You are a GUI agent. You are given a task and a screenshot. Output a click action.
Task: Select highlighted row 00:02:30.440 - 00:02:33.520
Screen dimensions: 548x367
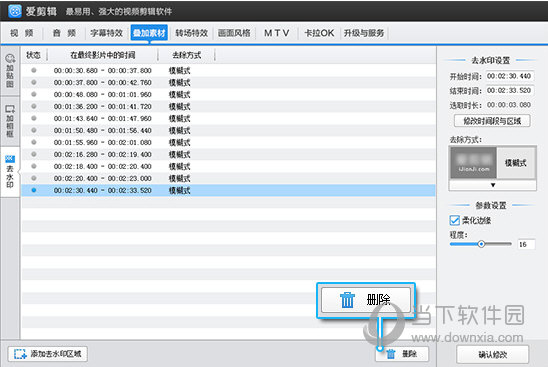point(229,190)
